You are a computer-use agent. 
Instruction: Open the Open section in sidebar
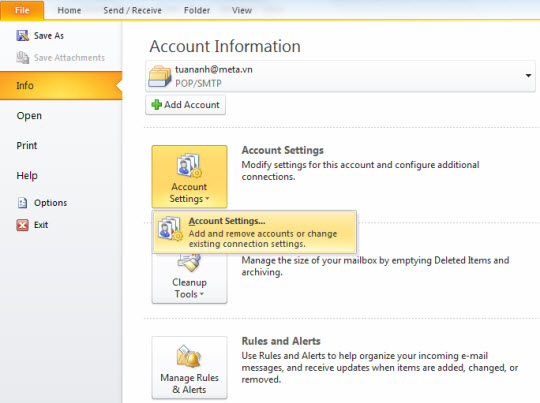(29, 116)
